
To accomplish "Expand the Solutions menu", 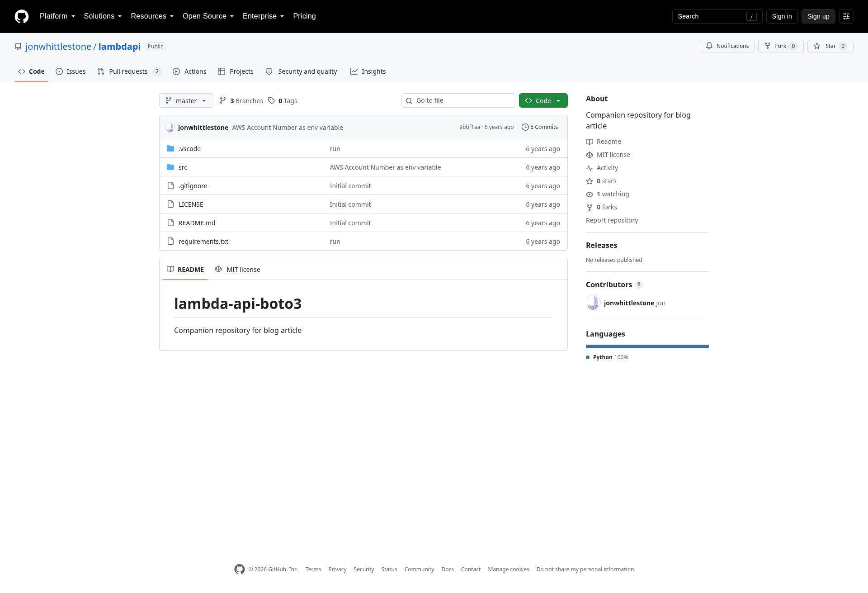I will coord(103,16).
